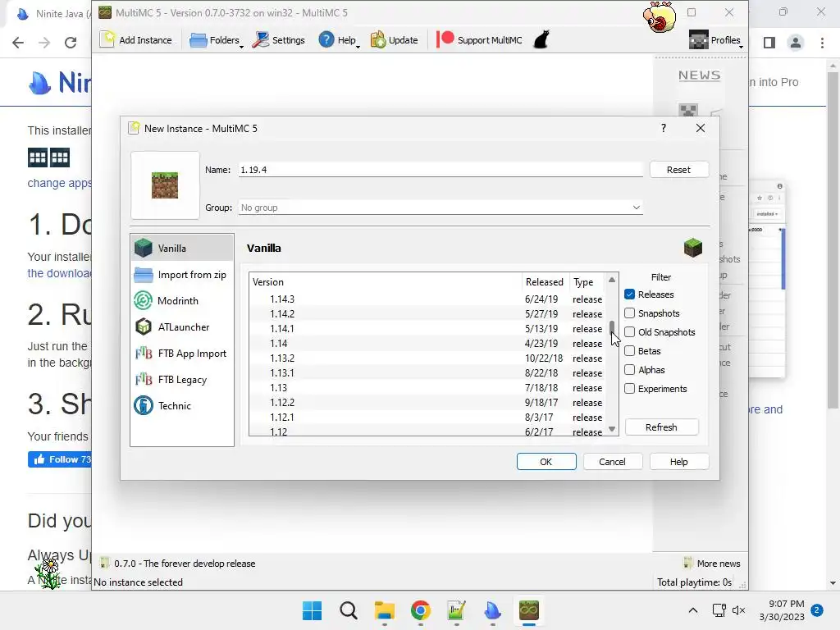The width and height of the screenshot is (840, 630).
Task: Click the Add Instance toolbar button
Action: [x=136, y=39]
